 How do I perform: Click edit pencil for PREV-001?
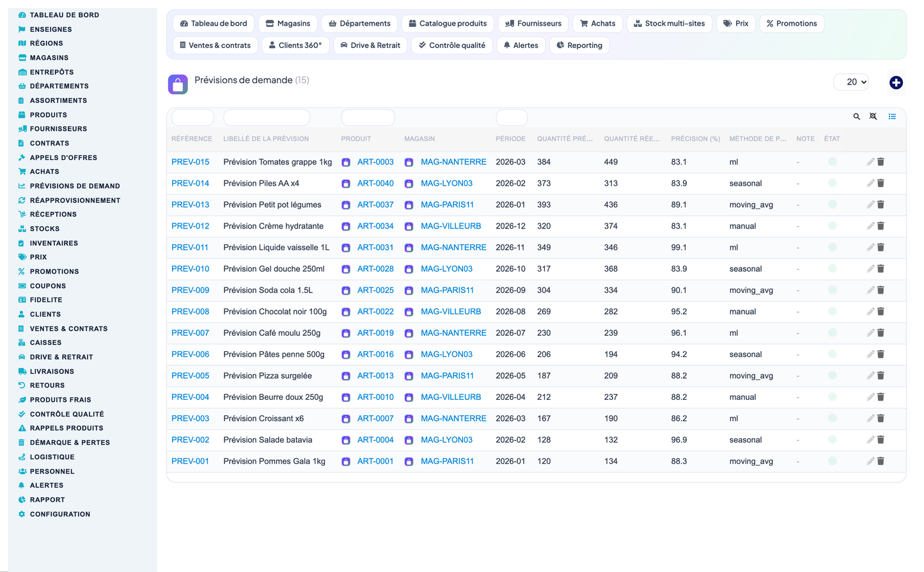coord(870,461)
